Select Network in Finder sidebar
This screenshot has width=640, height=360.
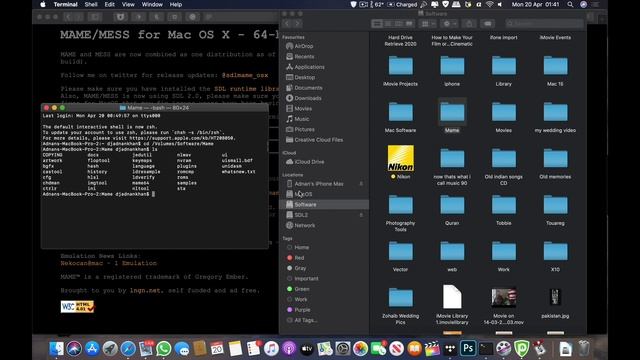click(304, 225)
